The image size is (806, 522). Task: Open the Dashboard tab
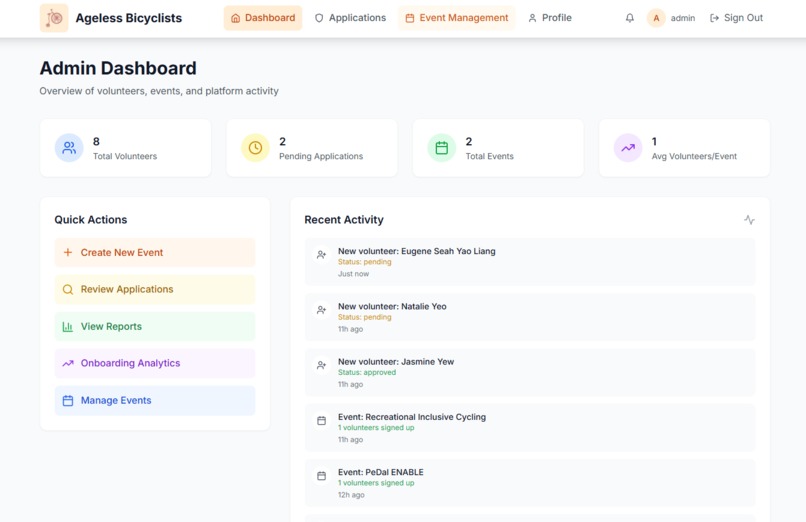tap(263, 18)
